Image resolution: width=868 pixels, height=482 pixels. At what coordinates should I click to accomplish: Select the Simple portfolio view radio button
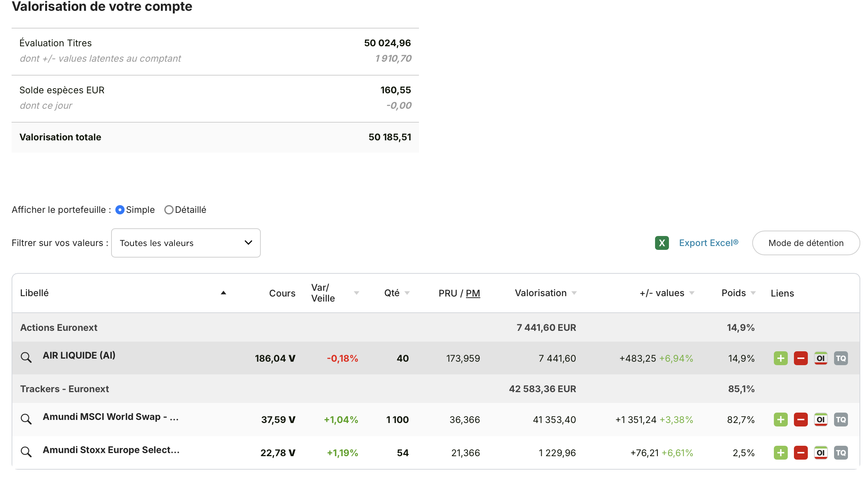pos(120,210)
